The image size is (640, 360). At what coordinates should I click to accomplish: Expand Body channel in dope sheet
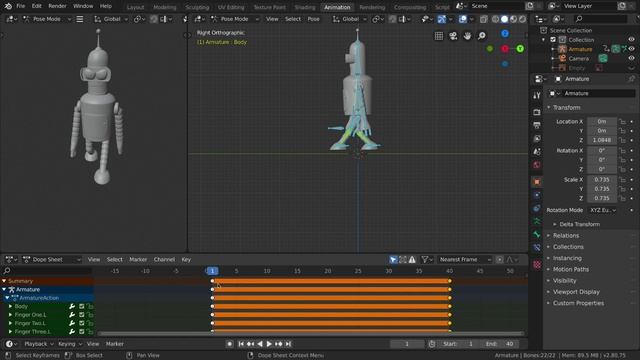(x=10, y=306)
